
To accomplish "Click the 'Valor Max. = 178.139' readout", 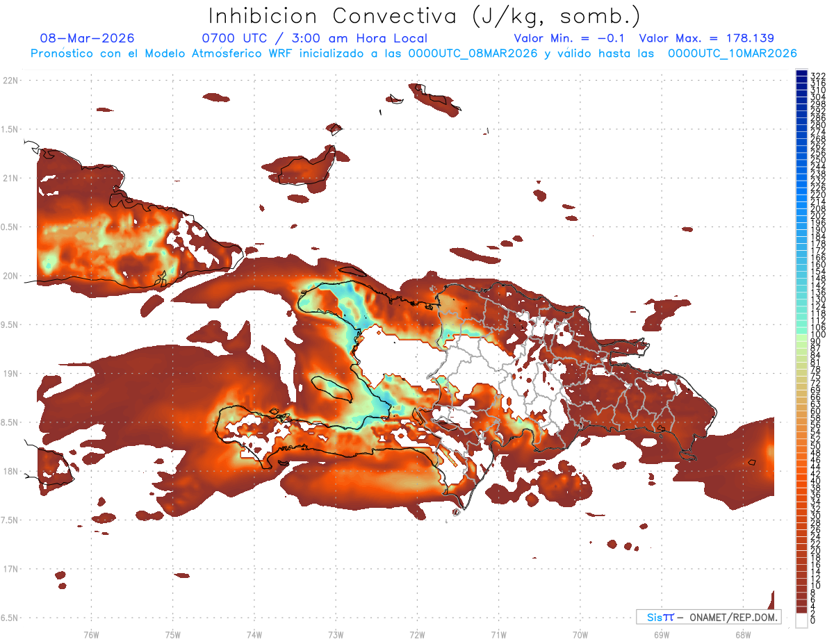I will [x=706, y=38].
